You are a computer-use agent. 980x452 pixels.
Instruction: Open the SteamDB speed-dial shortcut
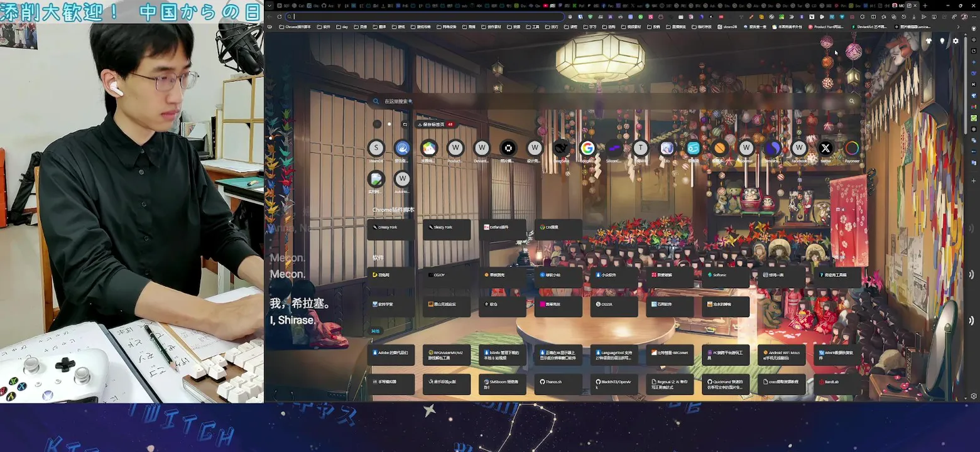(376, 148)
